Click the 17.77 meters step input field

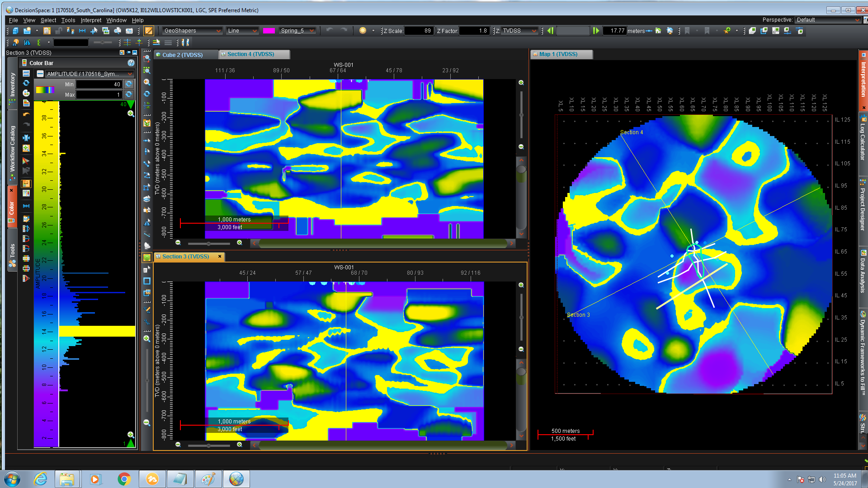click(614, 31)
